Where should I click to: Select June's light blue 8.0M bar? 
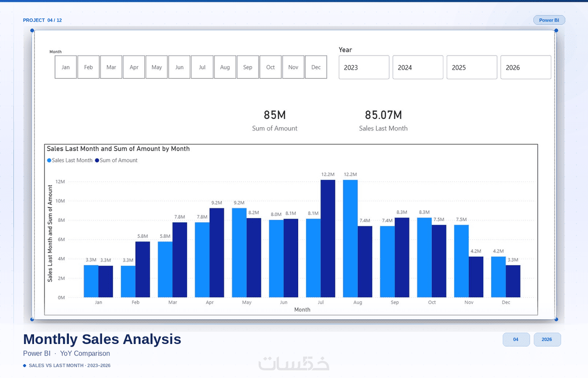(277, 259)
